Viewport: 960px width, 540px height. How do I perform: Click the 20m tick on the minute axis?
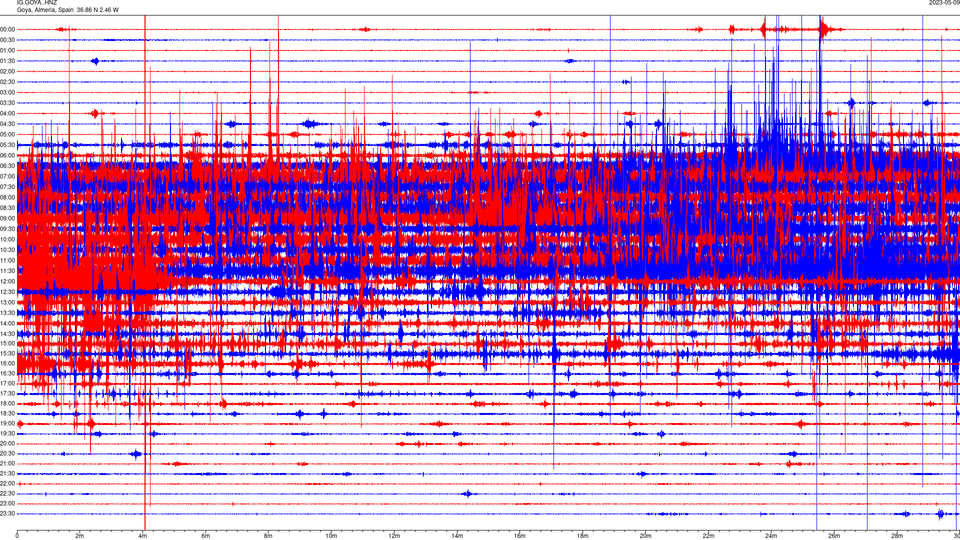[x=645, y=536]
